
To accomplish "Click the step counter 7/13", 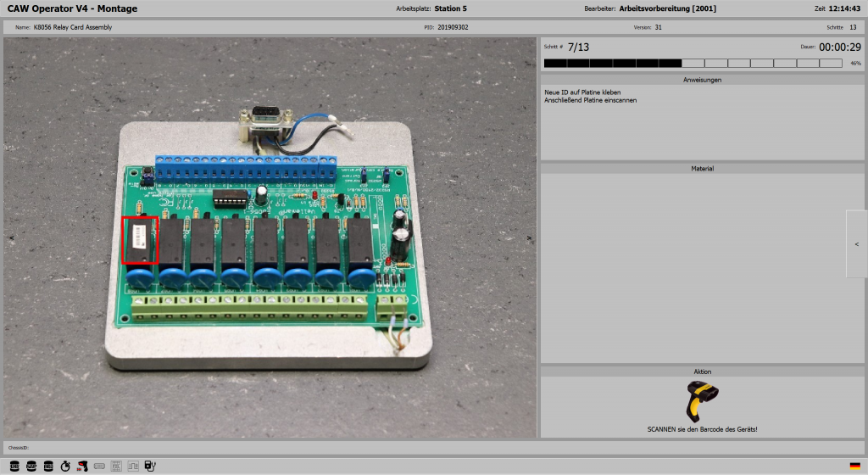I will (x=578, y=47).
